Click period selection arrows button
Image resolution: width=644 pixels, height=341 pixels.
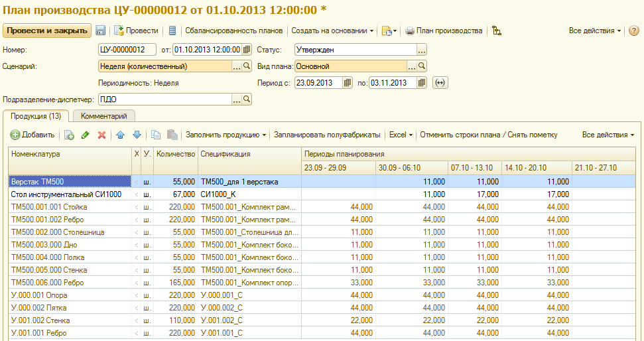(440, 83)
